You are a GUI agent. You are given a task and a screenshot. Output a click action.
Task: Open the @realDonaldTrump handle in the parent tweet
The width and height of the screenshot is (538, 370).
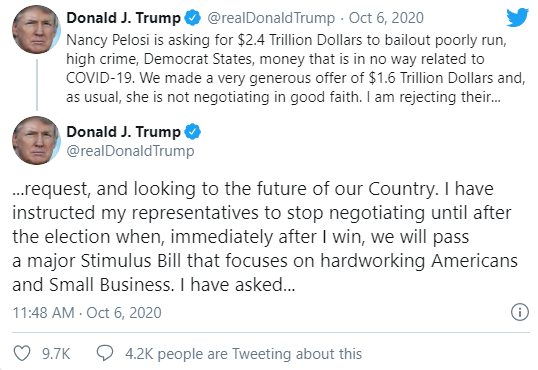(x=271, y=18)
